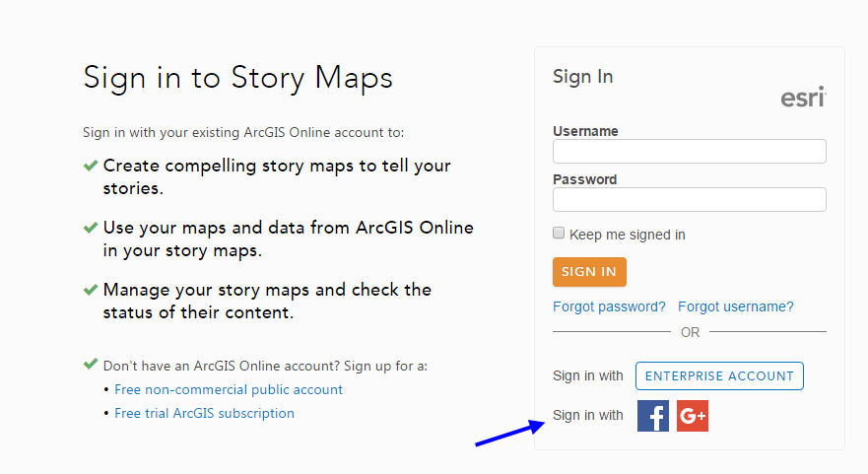Click checkmark next to 'Use your maps and data'

91,229
